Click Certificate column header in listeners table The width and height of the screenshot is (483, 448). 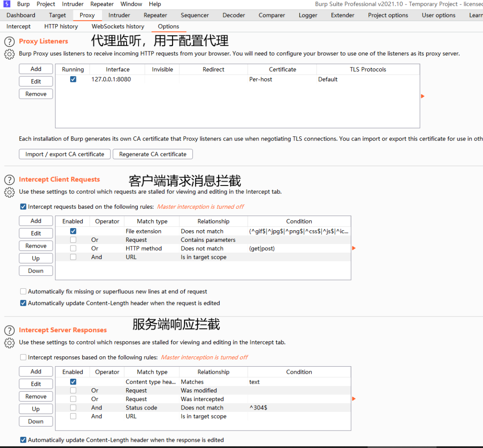pyautogui.click(x=282, y=69)
